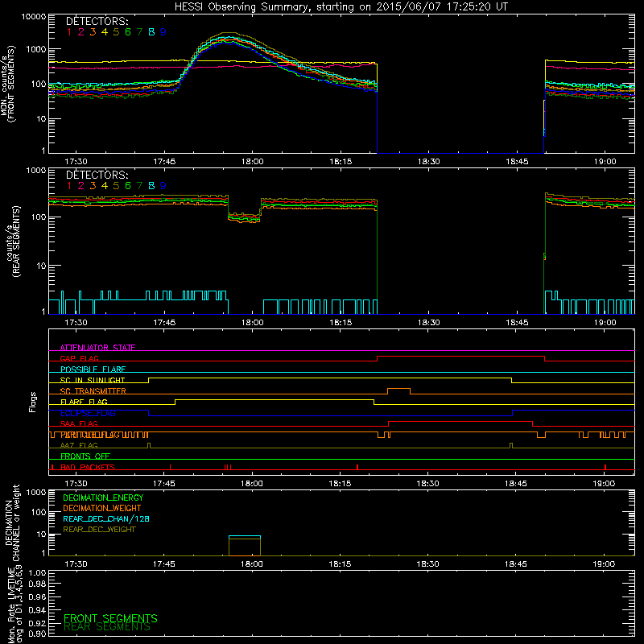The height and width of the screenshot is (644, 644).
Task: Pick olive detector 5 in rear segments legend
Action: click(x=116, y=186)
